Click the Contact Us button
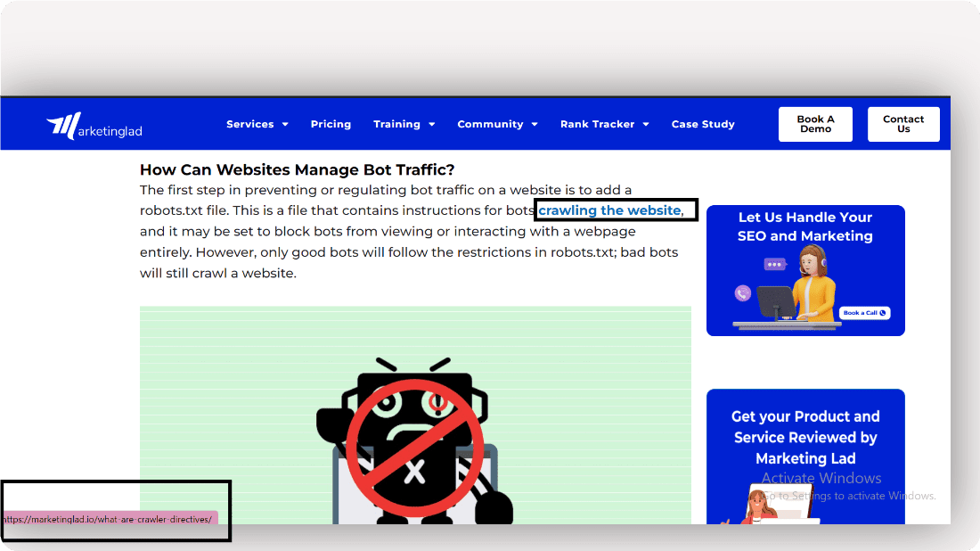The height and width of the screenshot is (551, 980). (x=903, y=124)
